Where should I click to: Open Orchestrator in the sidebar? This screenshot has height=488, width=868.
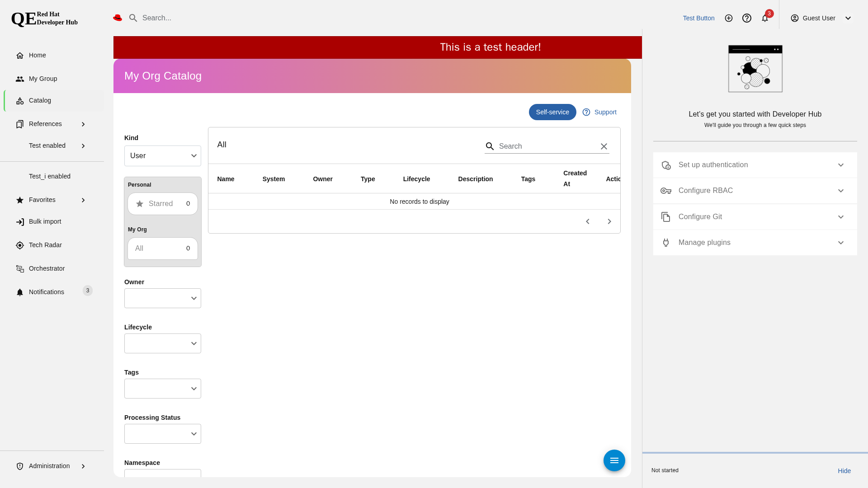click(47, 268)
